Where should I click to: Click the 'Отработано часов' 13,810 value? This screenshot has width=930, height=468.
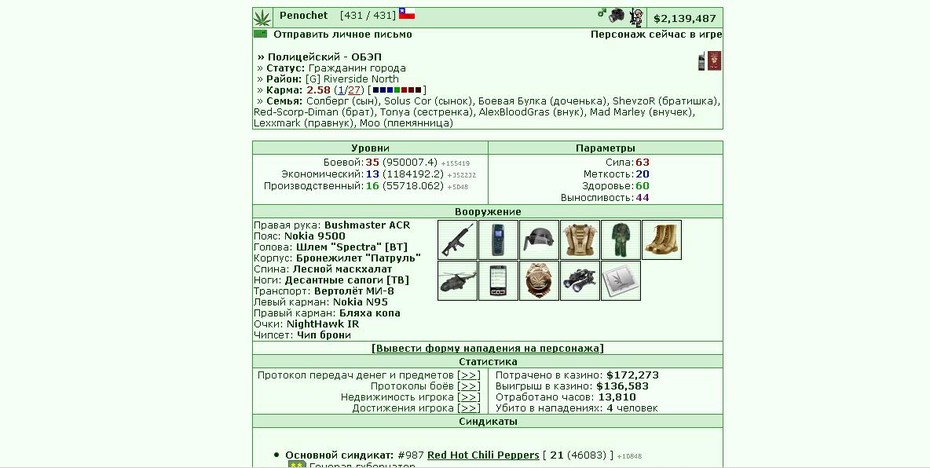coord(617,397)
